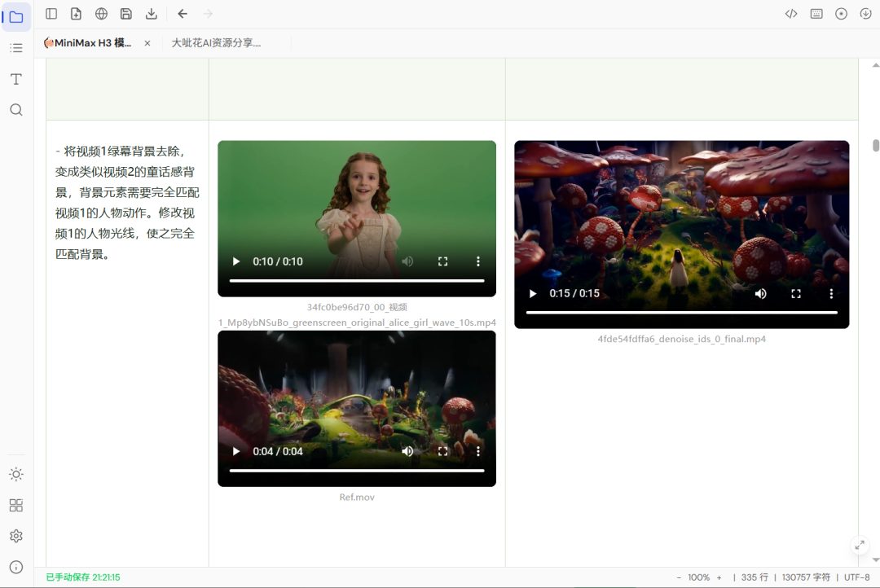Viewport: 880px width, 588px height.
Task: Open more options on green screen video
Action: [x=478, y=261]
